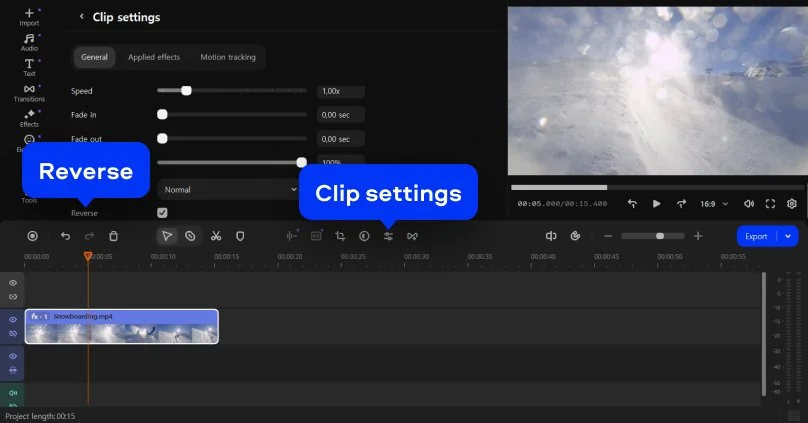Open the Transitions panel in sidebar
Screen dimensions: 808x423
pyautogui.click(x=29, y=92)
